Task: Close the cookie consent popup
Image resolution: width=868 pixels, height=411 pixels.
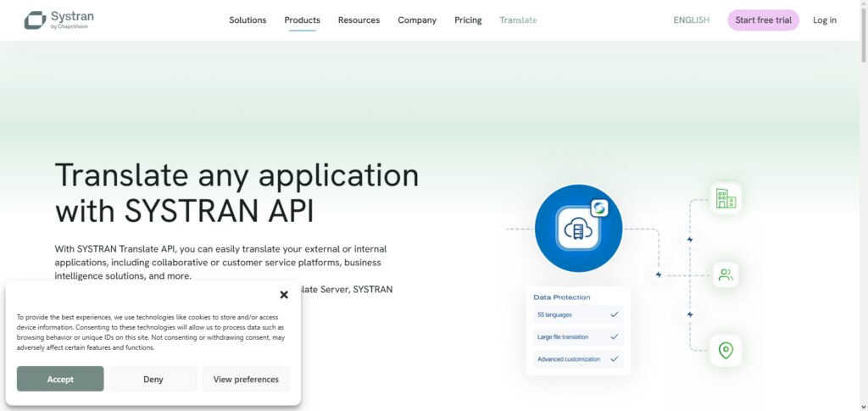Action: pyautogui.click(x=284, y=295)
